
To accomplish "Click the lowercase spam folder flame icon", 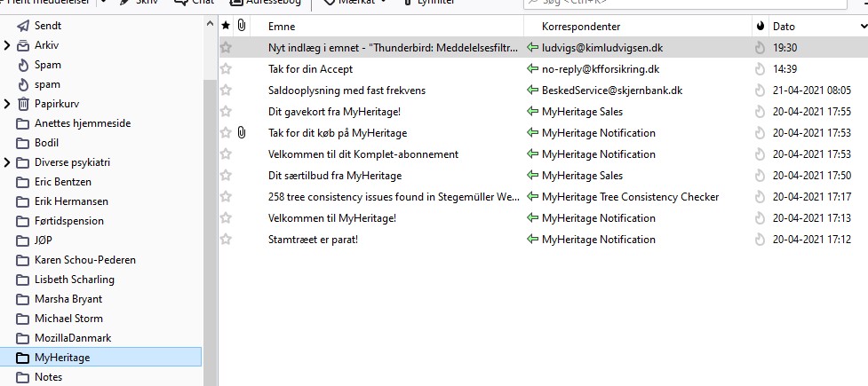I will tap(23, 84).
